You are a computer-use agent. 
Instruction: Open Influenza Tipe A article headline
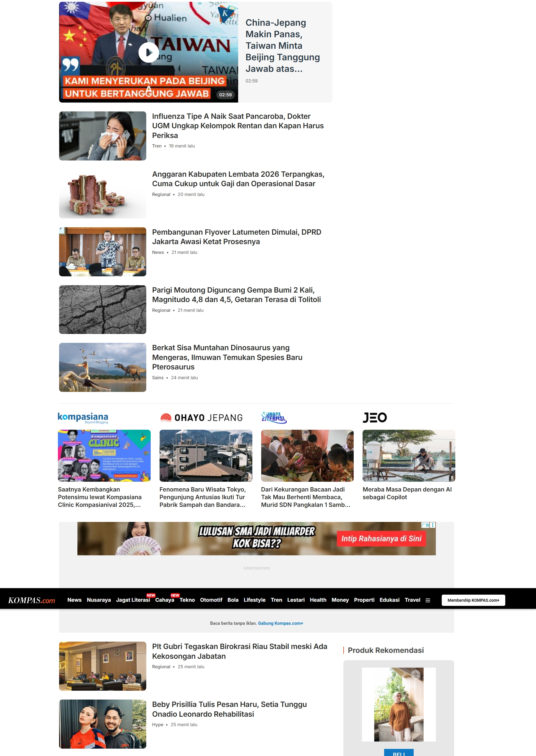click(238, 126)
